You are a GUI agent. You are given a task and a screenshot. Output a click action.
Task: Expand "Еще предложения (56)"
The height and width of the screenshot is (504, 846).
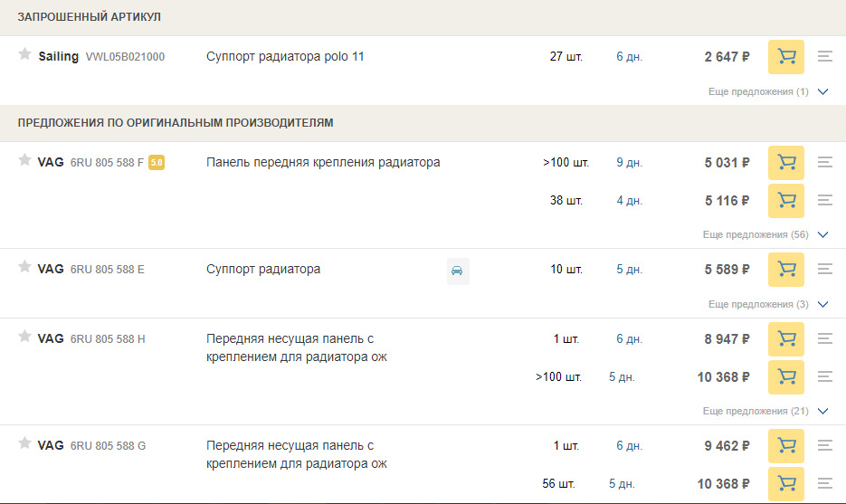click(x=765, y=234)
